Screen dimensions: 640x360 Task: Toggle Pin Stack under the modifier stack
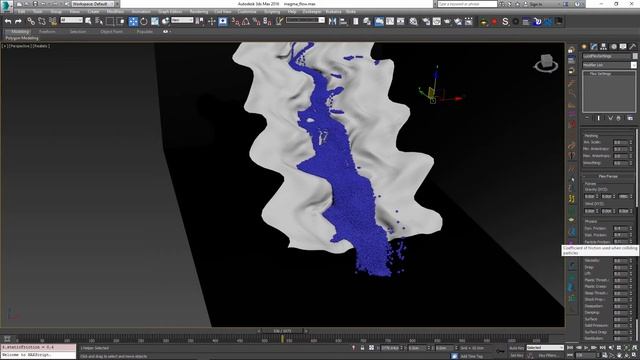pyautogui.click(x=587, y=118)
